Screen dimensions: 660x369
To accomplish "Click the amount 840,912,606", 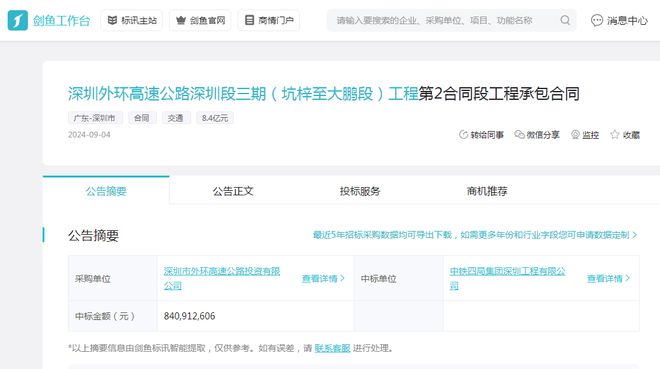I will (x=189, y=316).
